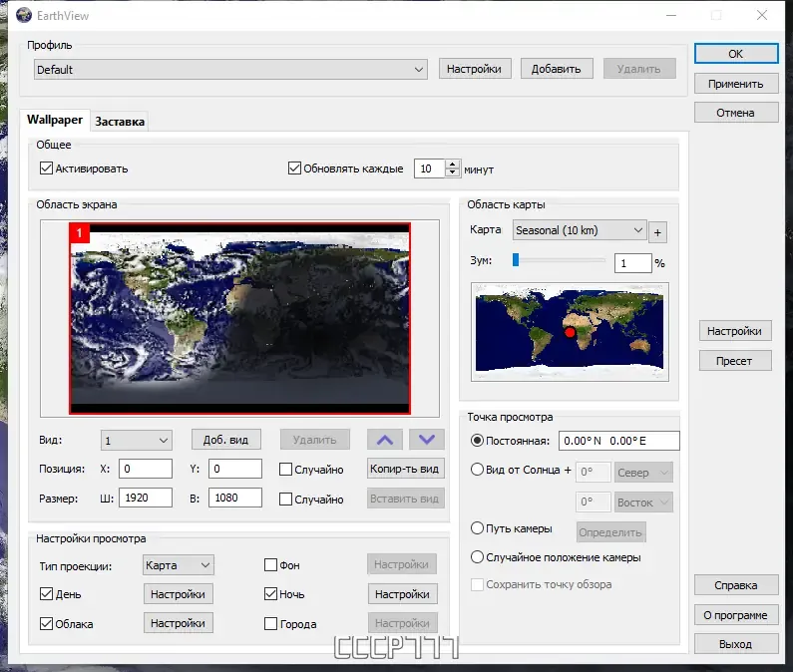The width and height of the screenshot is (793, 672).
Task: Click the width Ш input field
Action: pos(146,498)
